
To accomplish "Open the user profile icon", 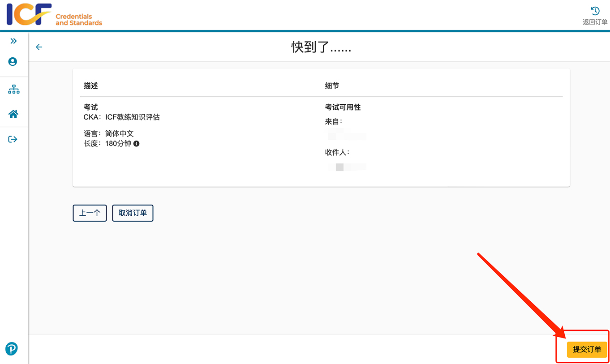I will point(13,62).
